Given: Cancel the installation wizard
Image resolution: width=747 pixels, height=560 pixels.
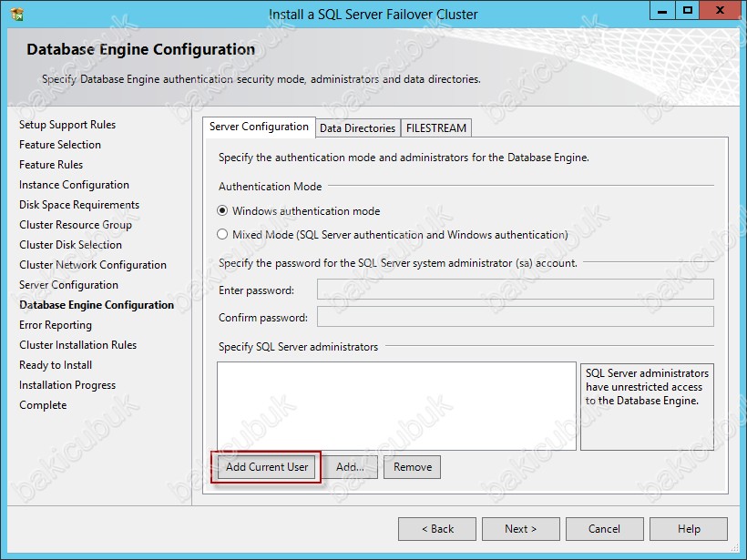Looking at the screenshot, I should pos(605,529).
